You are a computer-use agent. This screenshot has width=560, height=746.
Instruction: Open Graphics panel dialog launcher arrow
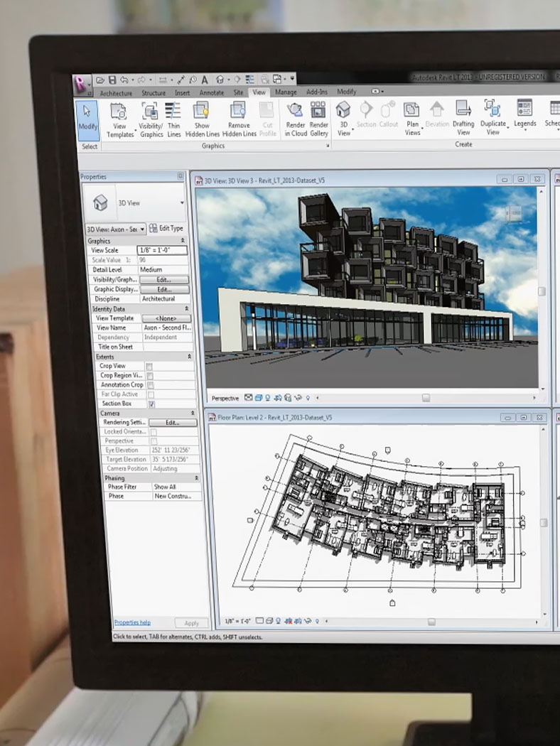pyautogui.click(x=328, y=146)
